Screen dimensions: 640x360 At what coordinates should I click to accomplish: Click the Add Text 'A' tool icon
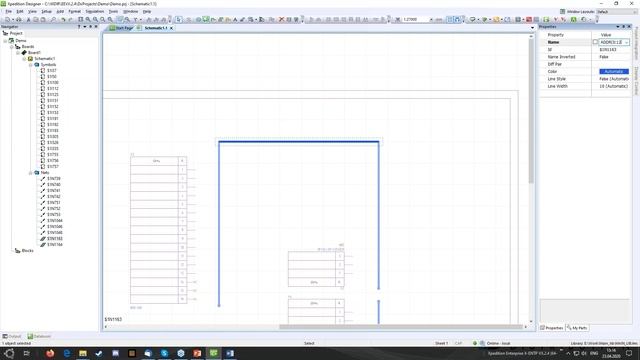pyautogui.click(x=235, y=19)
